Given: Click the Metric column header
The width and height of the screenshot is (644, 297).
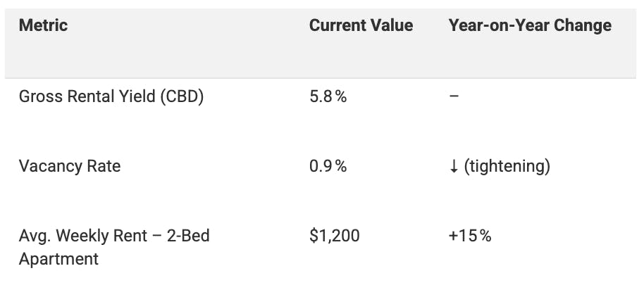Looking at the screenshot, I should pos(43,26).
